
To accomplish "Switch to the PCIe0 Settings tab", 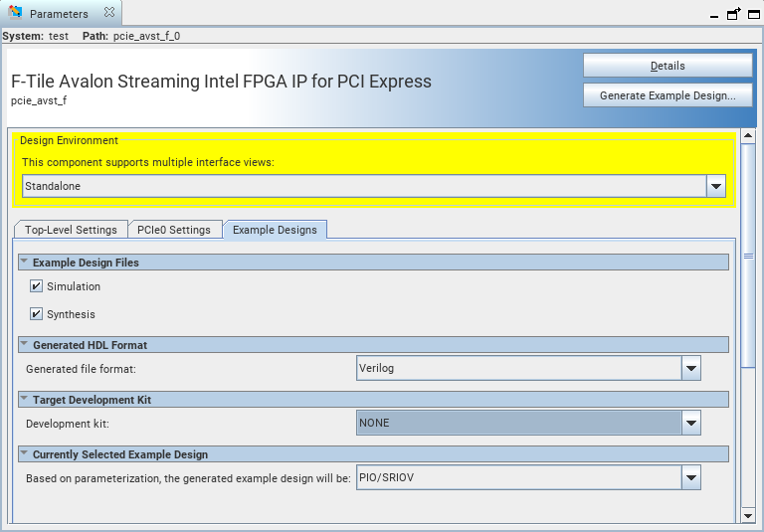I will (174, 230).
